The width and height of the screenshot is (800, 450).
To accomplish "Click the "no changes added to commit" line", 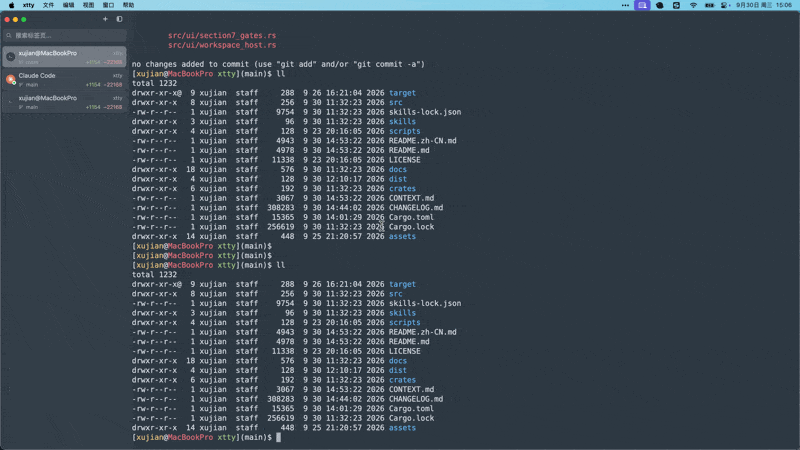I will point(278,64).
